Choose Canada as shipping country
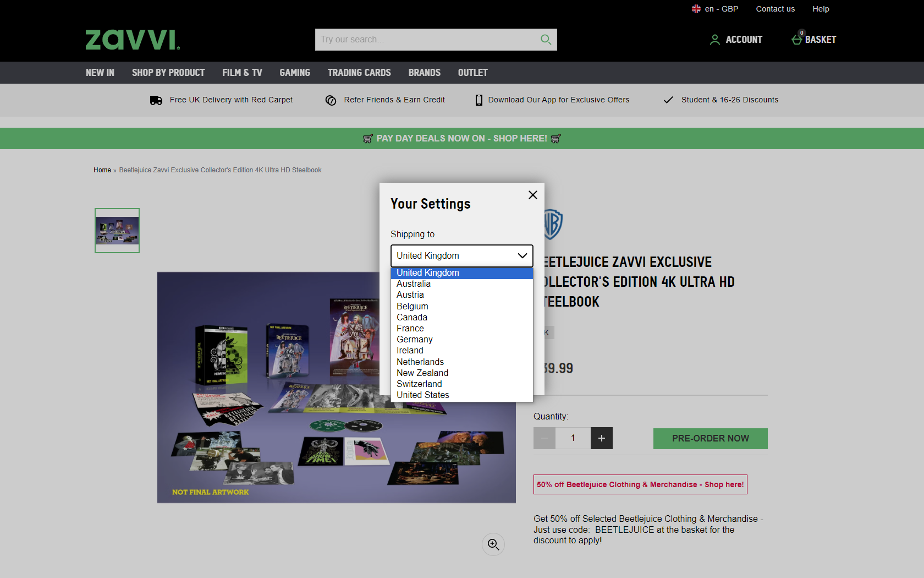Screen dimensions: 924x578 (x=462, y=318)
